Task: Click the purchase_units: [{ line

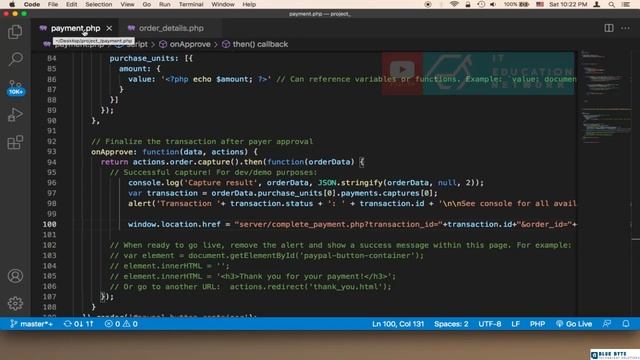Action: tap(151, 58)
